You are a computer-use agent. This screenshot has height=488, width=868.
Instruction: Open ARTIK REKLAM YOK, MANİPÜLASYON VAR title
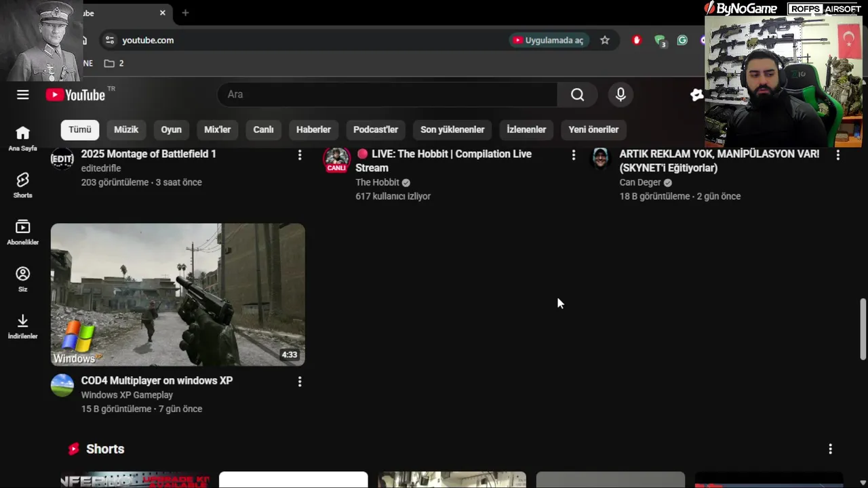719,161
